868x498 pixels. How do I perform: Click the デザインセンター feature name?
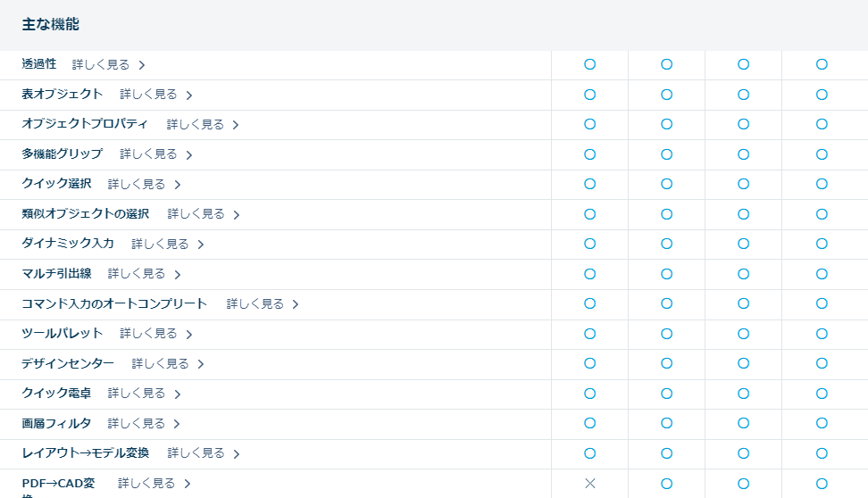point(68,363)
